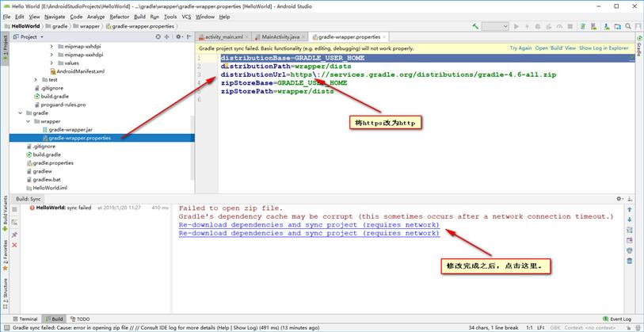Expand the mipmap-xxhdpi folder
Screen dimensions: 644x332
pyautogui.click(x=51, y=47)
